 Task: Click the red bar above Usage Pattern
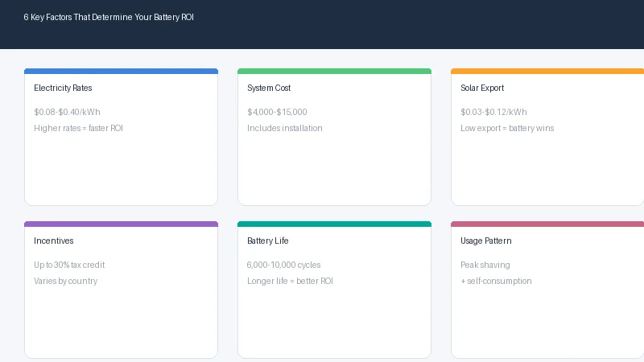[x=547, y=224]
